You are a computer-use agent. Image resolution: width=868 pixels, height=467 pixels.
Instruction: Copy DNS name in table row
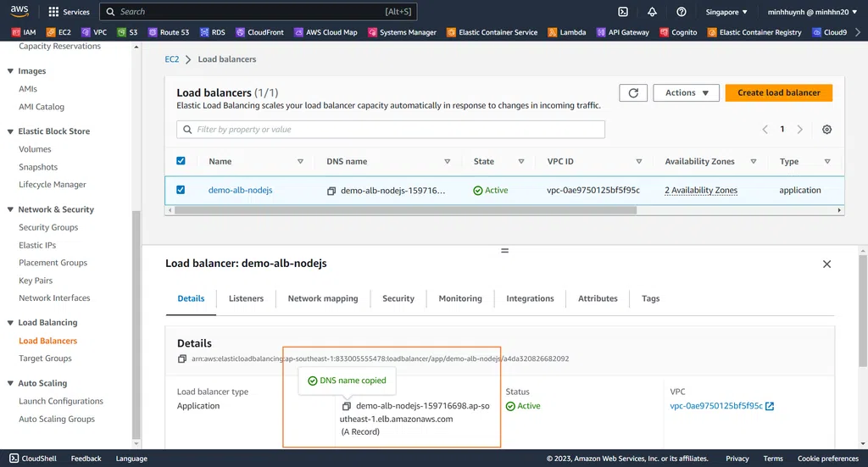click(x=331, y=191)
